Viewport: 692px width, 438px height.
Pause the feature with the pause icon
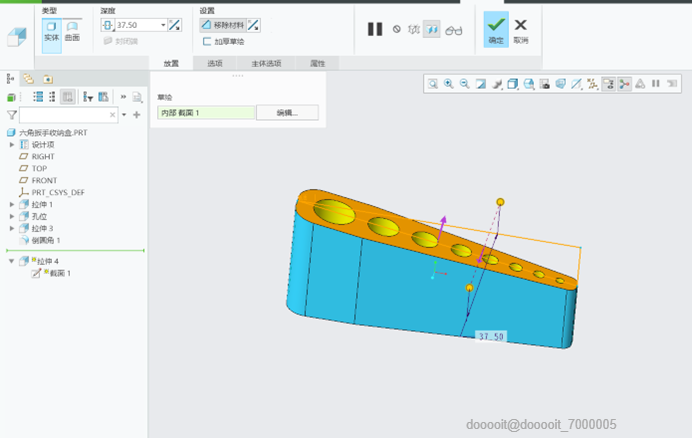375,29
